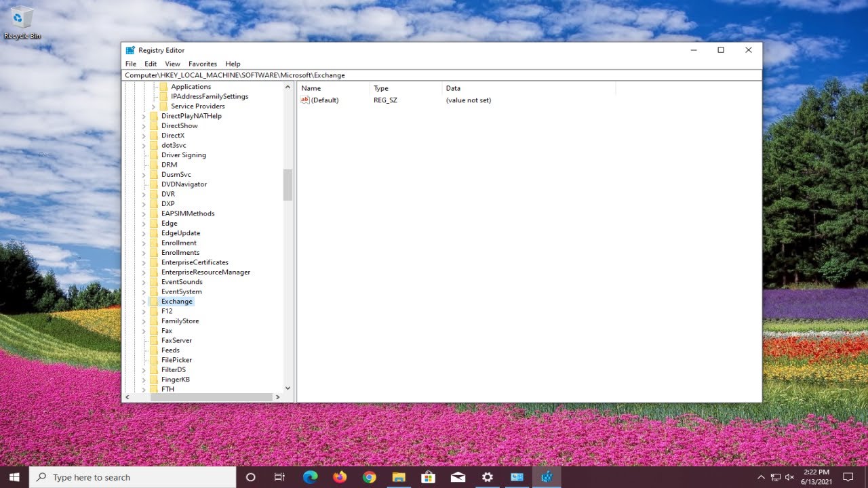Select the EventSounds key
868x488 pixels.
click(182, 282)
